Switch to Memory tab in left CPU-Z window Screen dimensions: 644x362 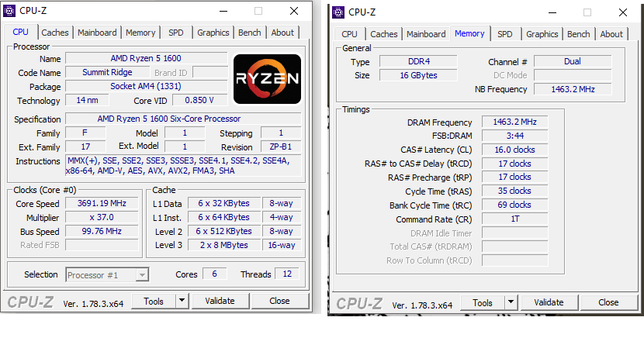(x=140, y=33)
